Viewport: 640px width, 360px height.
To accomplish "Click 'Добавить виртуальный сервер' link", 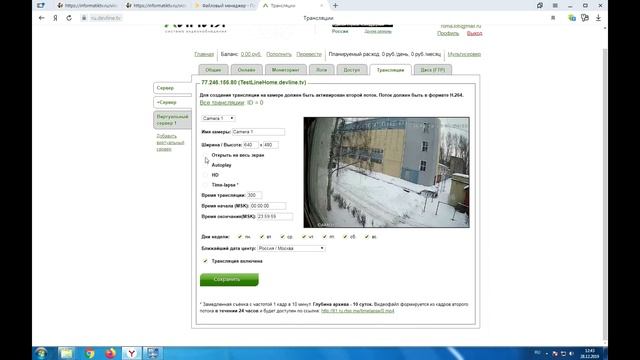I will tap(170, 143).
